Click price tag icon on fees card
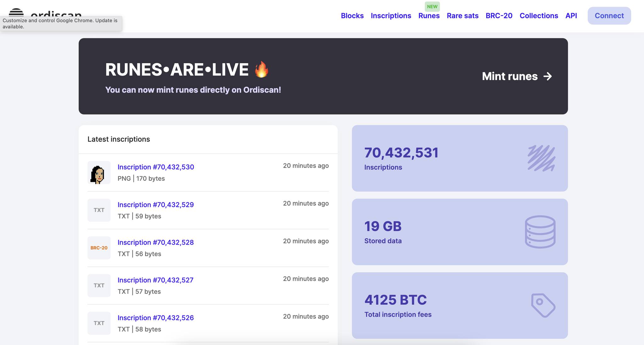Screen dimensions: 644x345 (x=543, y=305)
